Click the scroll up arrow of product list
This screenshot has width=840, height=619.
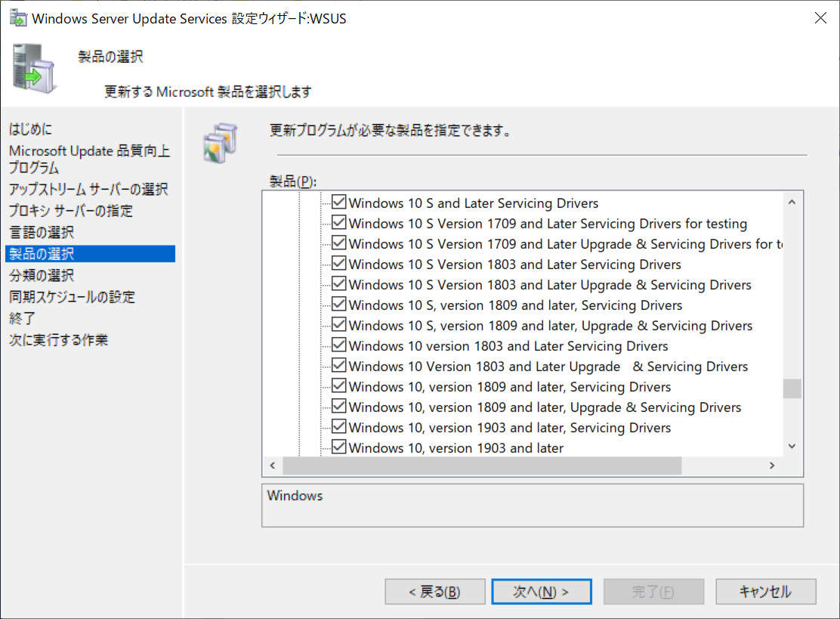[x=792, y=202]
